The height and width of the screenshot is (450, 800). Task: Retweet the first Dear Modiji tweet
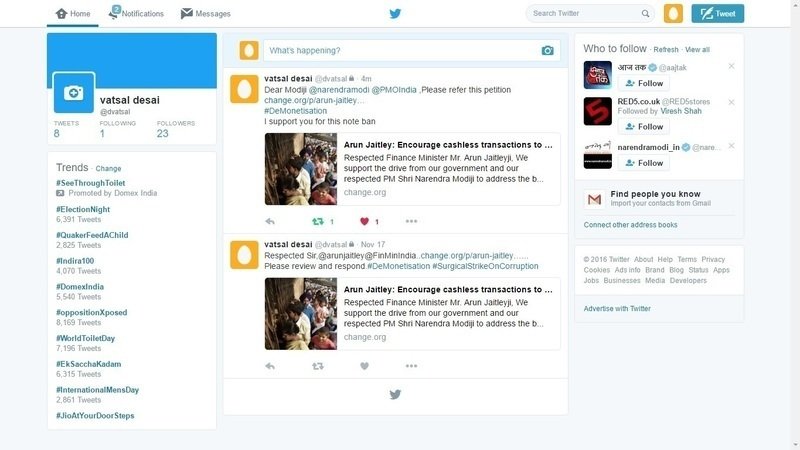click(x=318, y=221)
